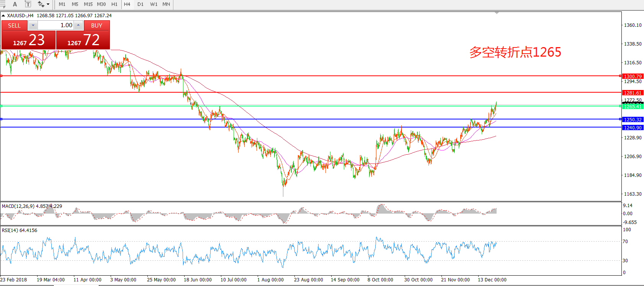Image resolution: width=644 pixels, height=286 pixels.
Task: Click the chart shift marker triangle
Action: click(x=497, y=13)
